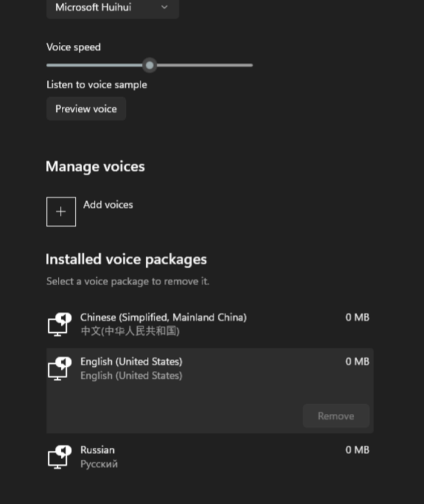Screen dimensions: 424x504
Task: Click the English (United States) package icon
Action: tap(59, 368)
